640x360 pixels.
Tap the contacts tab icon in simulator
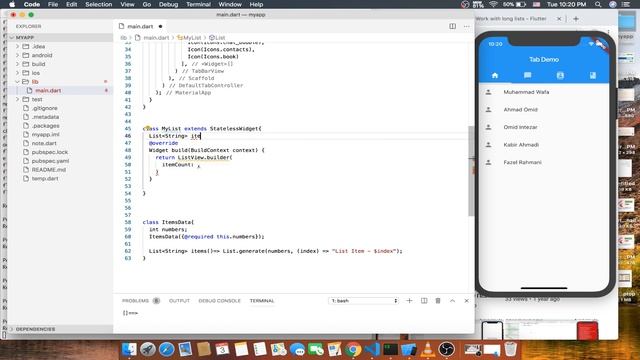pyautogui.click(x=560, y=76)
